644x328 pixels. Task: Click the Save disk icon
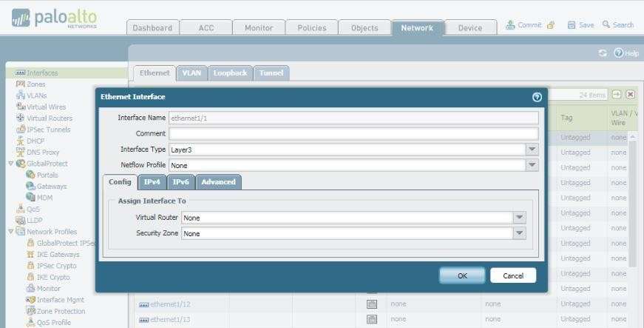572,24
